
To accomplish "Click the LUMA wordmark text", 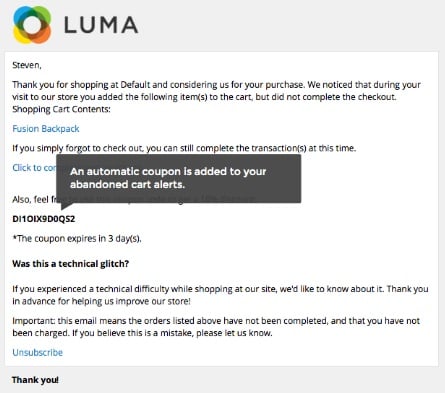I will [101, 25].
